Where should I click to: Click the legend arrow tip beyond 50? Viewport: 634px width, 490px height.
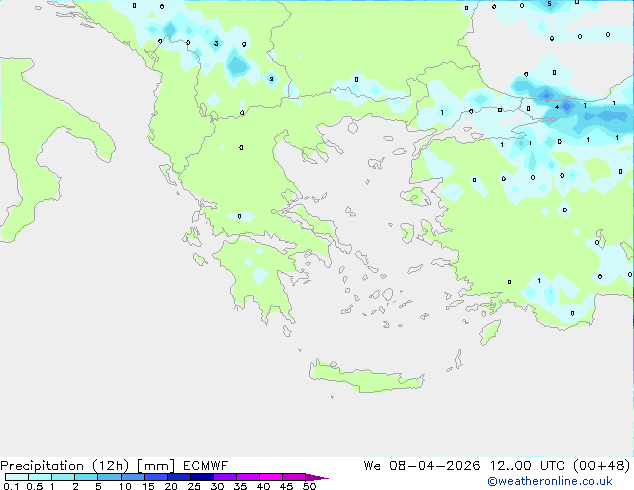(x=317, y=477)
